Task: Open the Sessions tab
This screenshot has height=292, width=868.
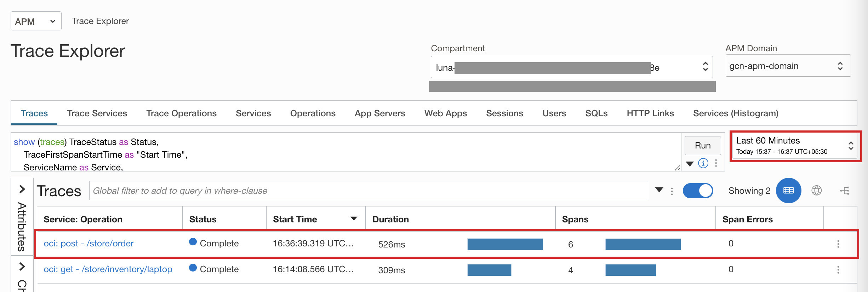Action: 504,113
